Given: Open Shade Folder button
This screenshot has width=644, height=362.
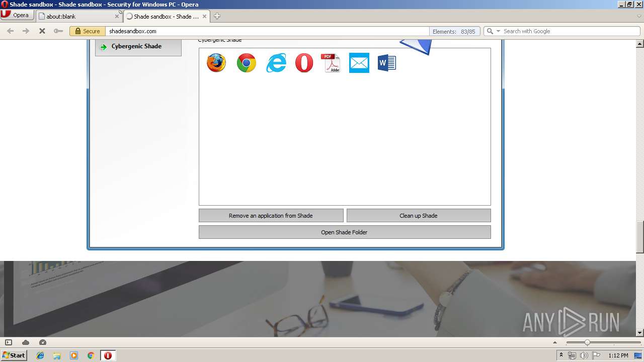Looking at the screenshot, I should (345, 232).
